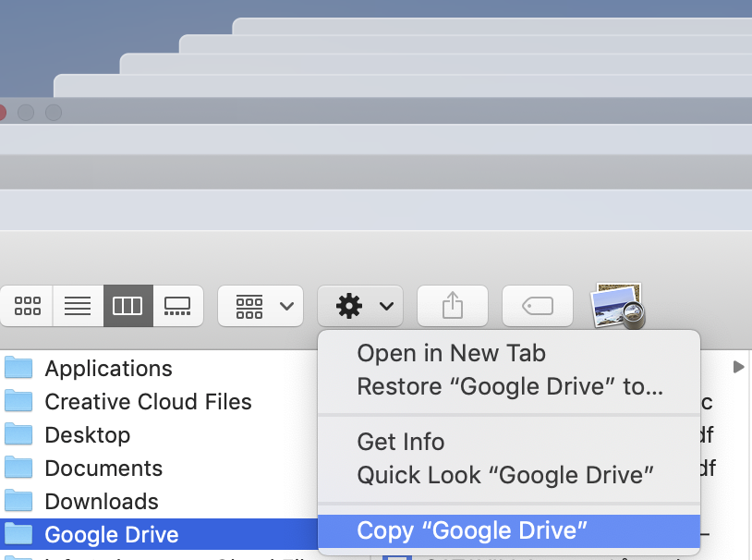
Task: Select column view button
Action: 127,306
